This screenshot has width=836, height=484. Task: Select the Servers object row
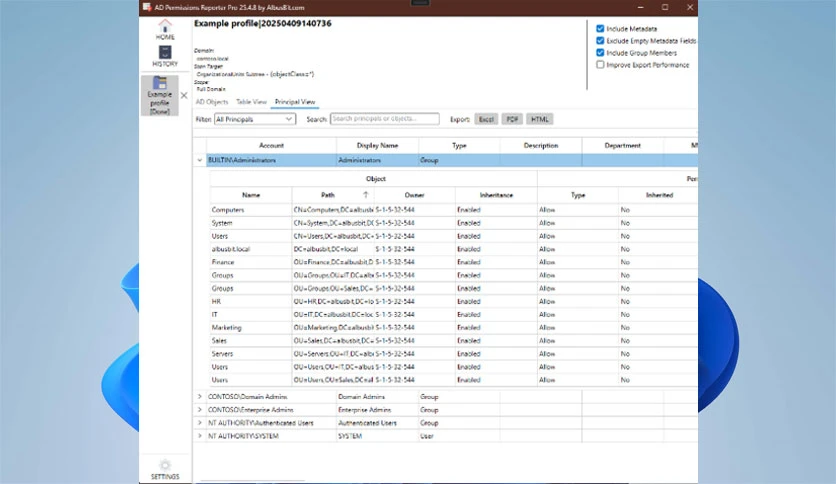pos(454,353)
